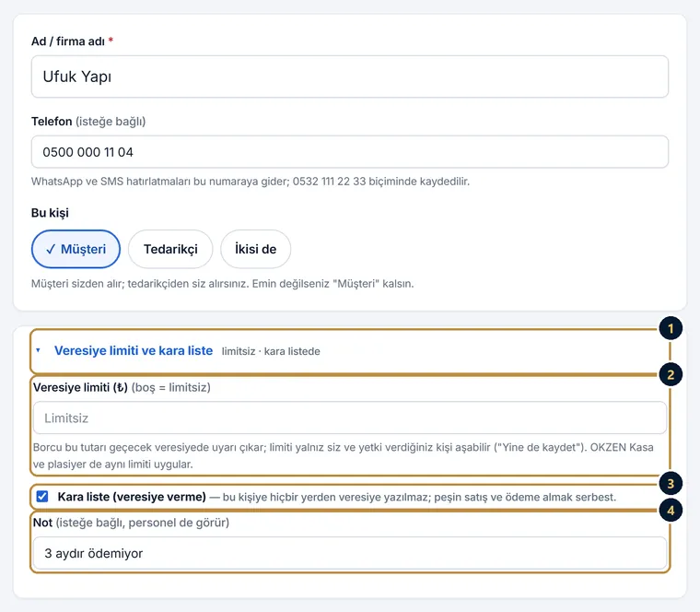Click the 'Kara liste (veresiye verme)' label
The width and height of the screenshot is (700, 612).
pos(132,497)
